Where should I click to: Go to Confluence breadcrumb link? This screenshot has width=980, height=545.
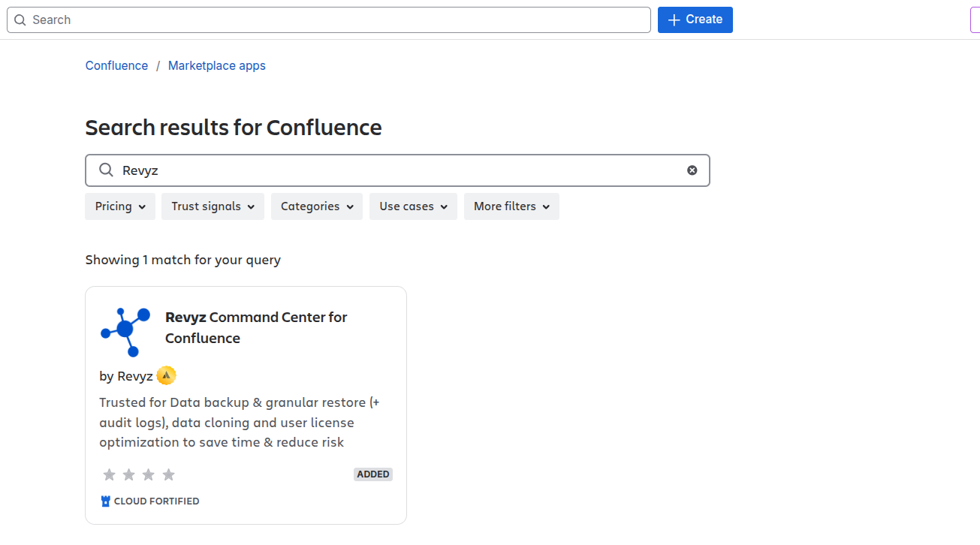click(116, 66)
